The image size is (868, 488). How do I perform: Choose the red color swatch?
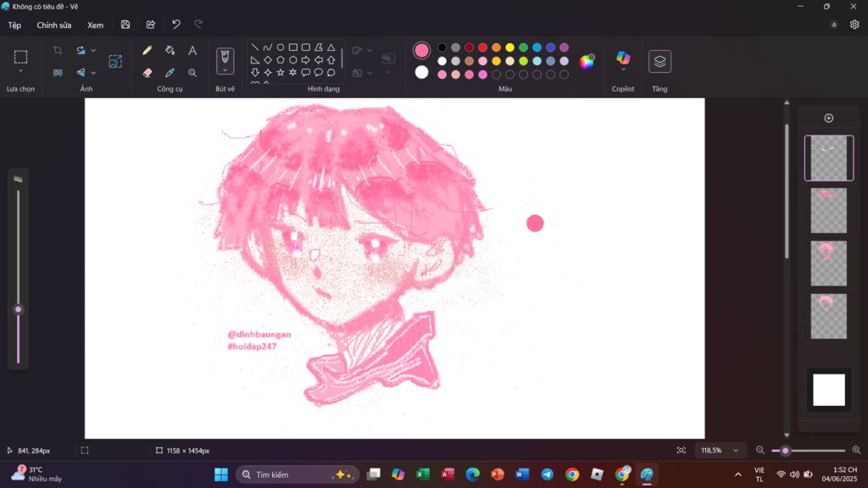pos(482,47)
